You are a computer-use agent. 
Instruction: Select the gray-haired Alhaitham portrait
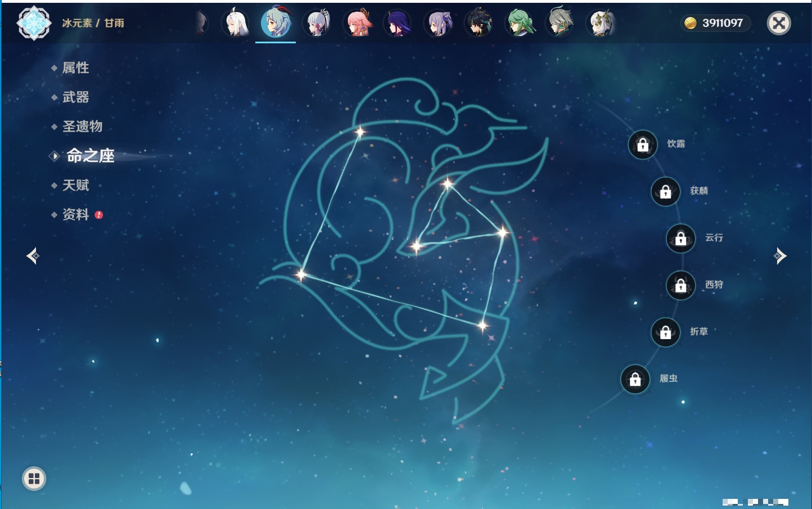(560, 23)
